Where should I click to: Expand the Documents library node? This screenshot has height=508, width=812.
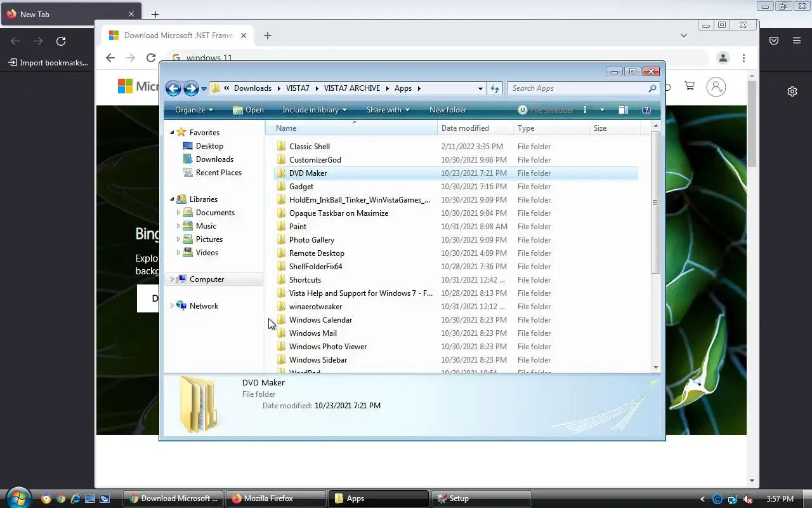178,213
